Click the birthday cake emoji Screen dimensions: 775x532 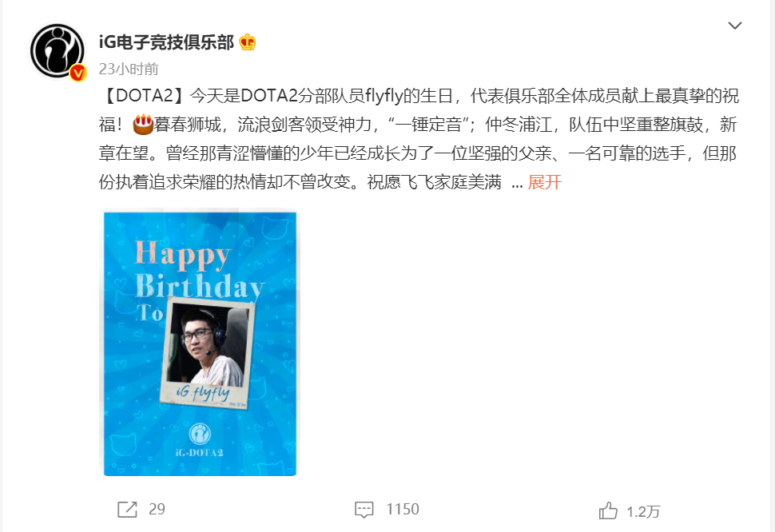pos(143,125)
